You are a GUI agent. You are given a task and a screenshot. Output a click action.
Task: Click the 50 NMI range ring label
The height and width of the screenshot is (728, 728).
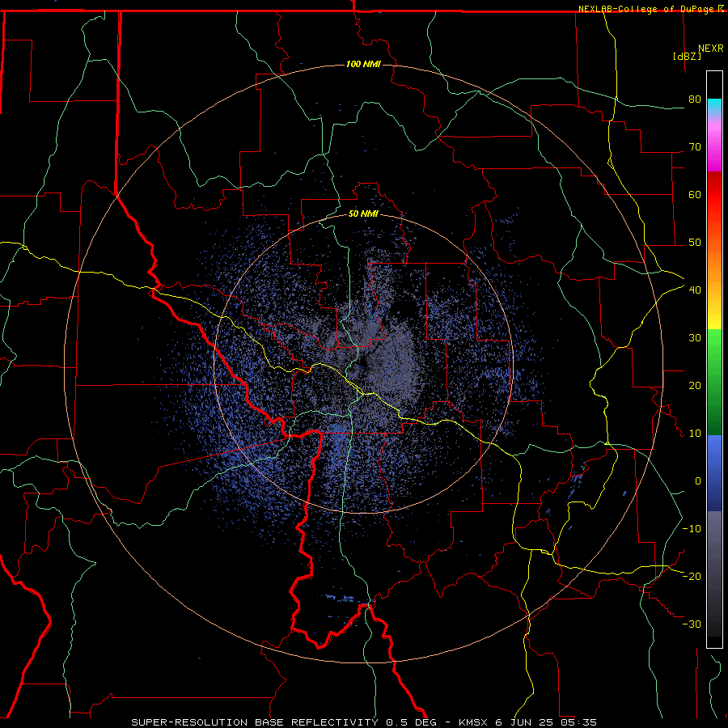[363, 214]
